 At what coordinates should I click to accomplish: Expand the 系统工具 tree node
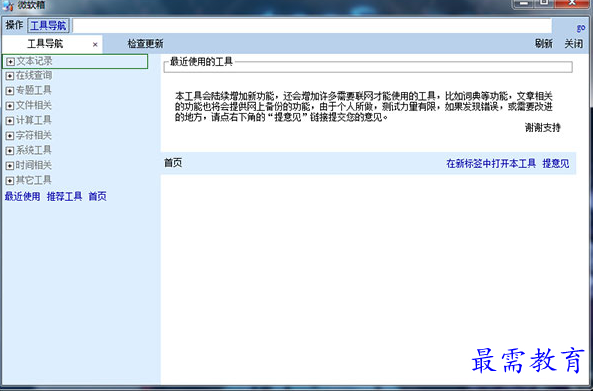[x=10, y=151]
